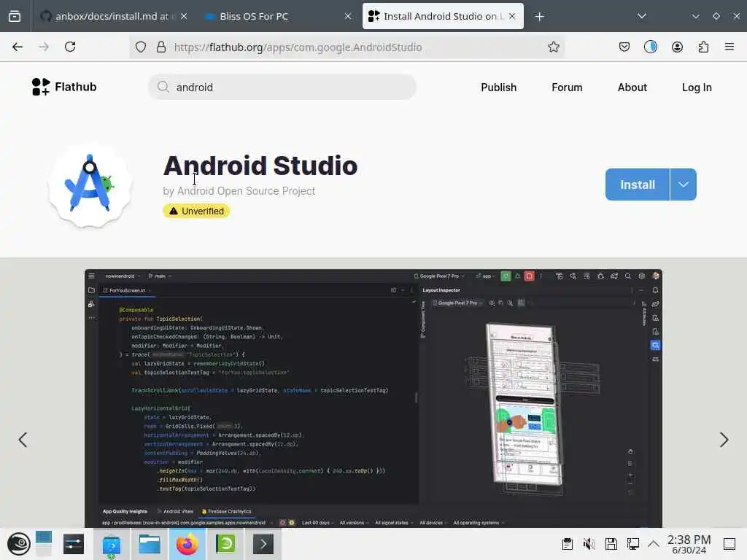Click the Android Studio app icon
The height and width of the screenshot is (560, 747).
click(90, 184)
